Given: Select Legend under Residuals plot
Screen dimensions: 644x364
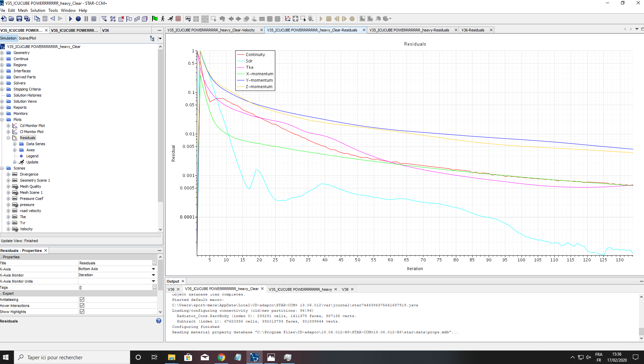Looking at the screenshot, I should [x=32, y=156].
